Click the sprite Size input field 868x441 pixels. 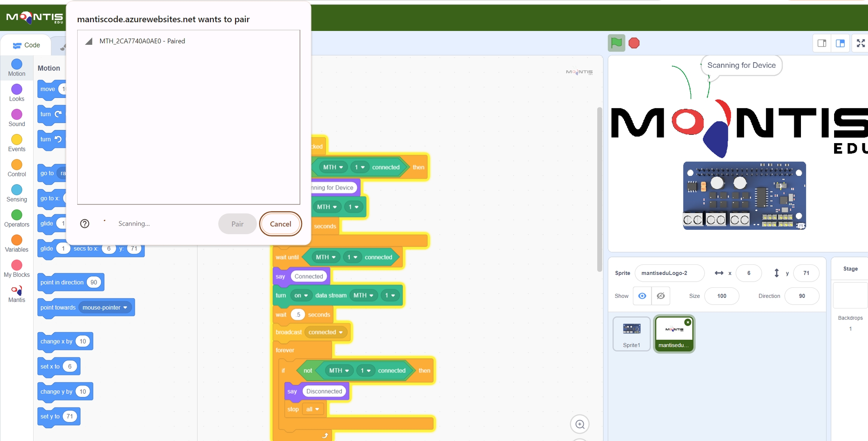(721, 296)
